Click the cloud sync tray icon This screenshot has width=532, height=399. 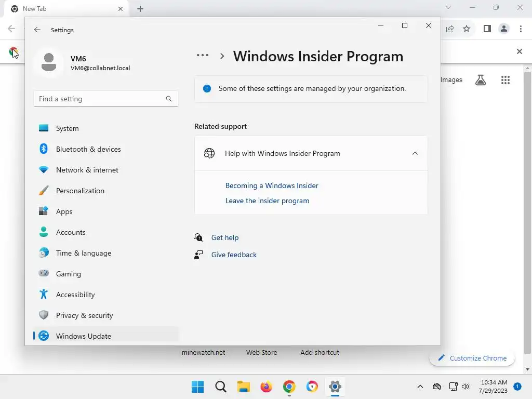tap(437, 387)
